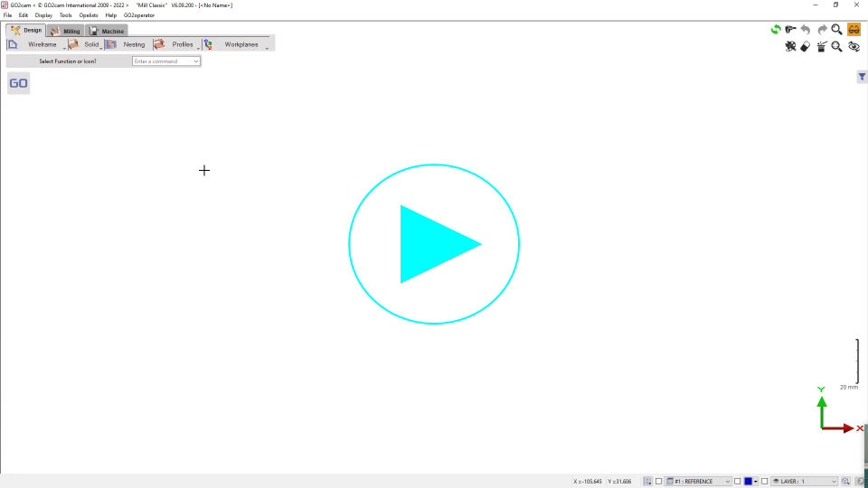Click the zoom fit magnifier icon

pos(837,47)
